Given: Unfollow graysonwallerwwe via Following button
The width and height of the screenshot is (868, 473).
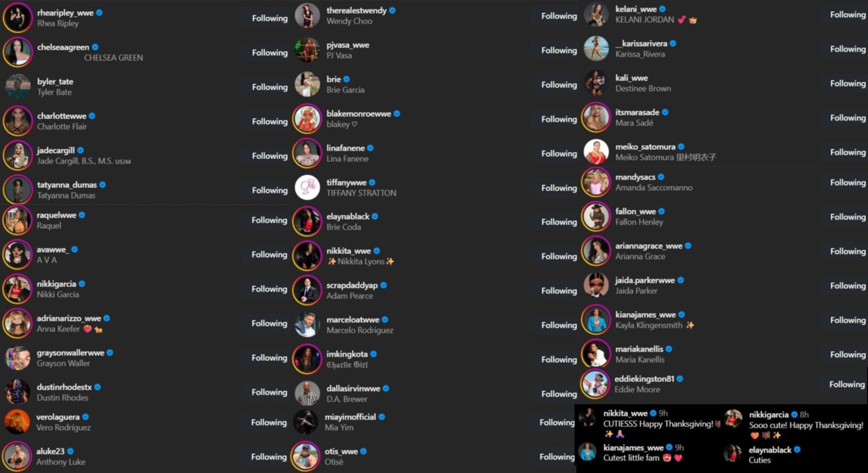Looking at the screenshot, I should click(x=269, y=358).
